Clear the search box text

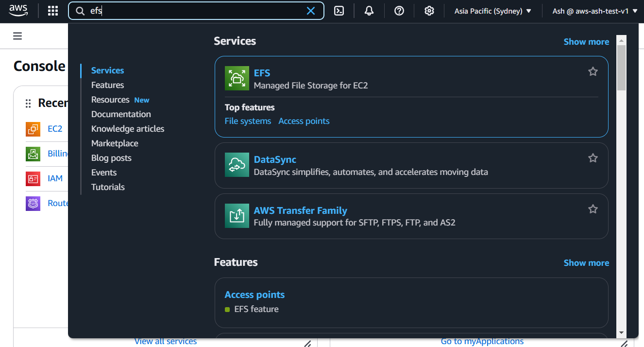click(x=311, y=11)
